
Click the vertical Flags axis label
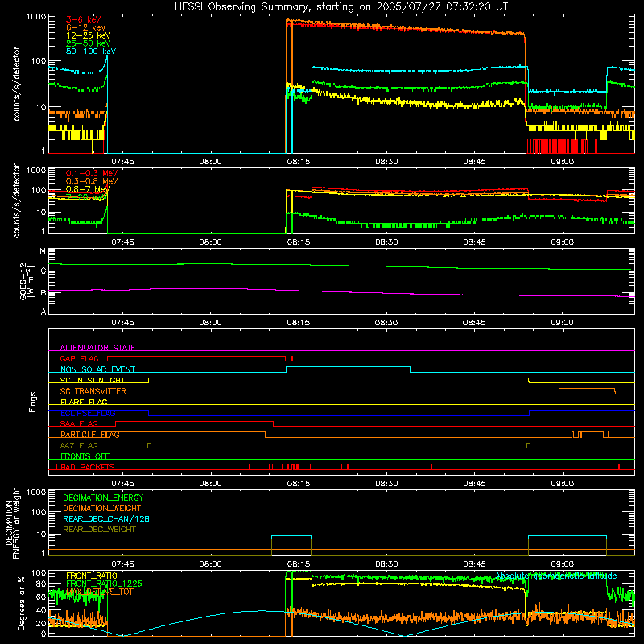coord(33,402)
